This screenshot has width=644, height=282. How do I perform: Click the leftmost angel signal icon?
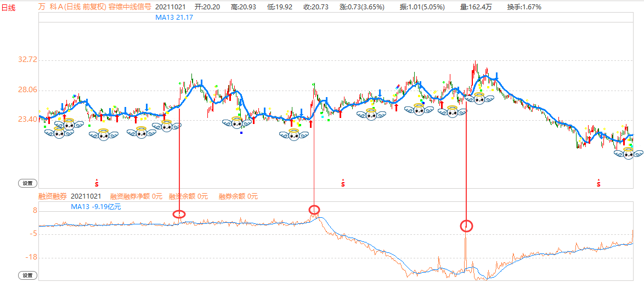pyautogui.click(x=59, y=132)
